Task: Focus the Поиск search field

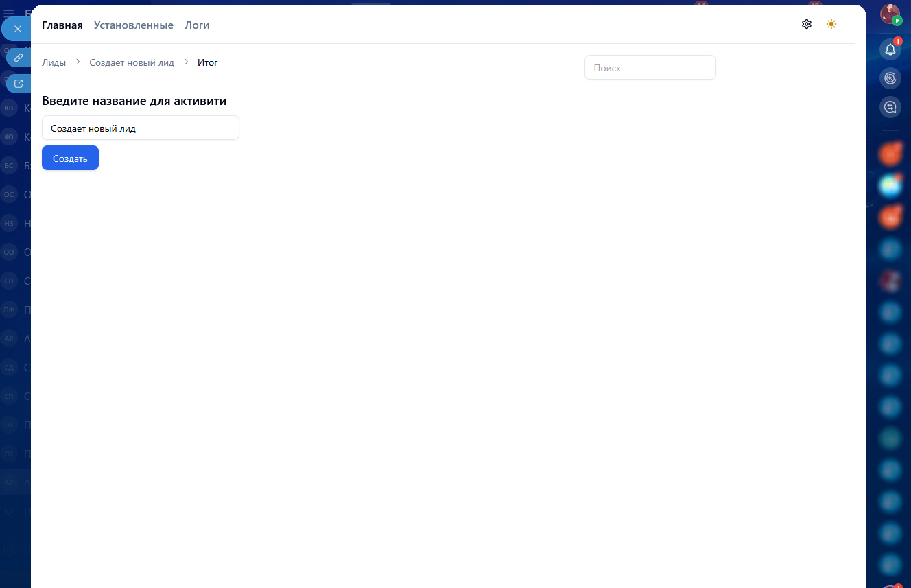Action: (x=650, y=68)
